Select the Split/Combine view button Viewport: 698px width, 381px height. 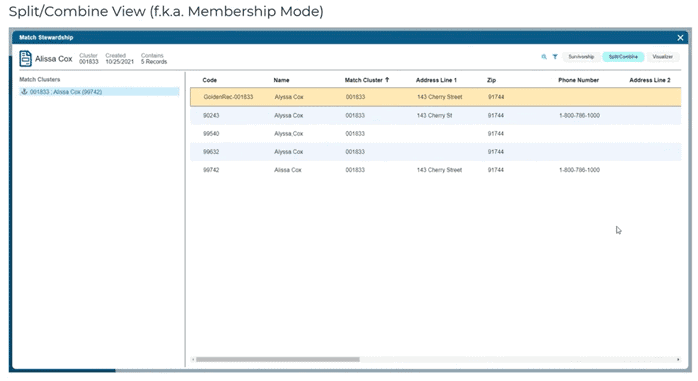click(623, 57)
